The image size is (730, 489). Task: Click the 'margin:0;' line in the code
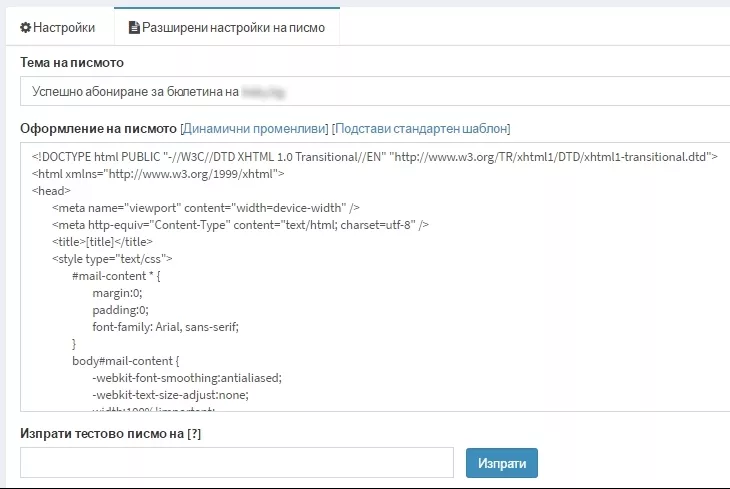pyautogui.click(x=117, y=293)
